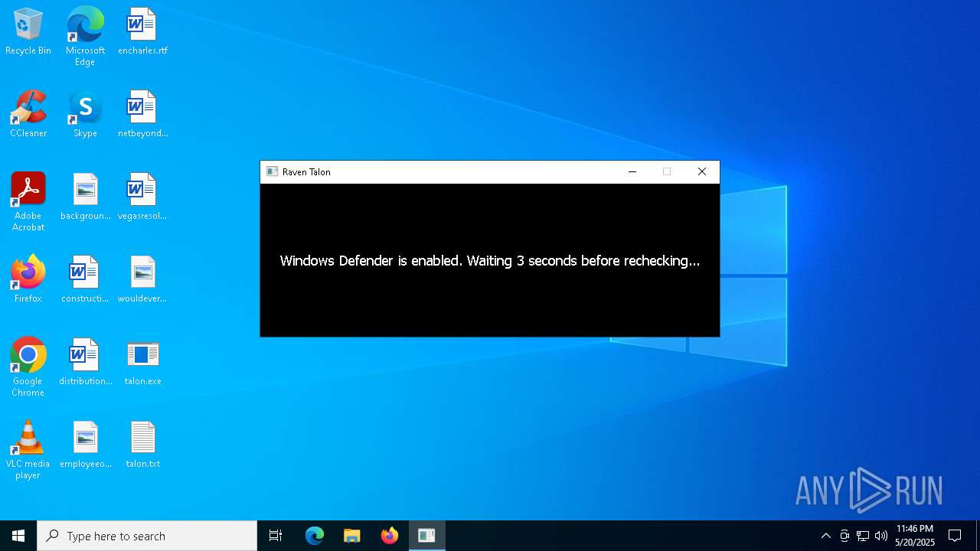
Task: Click the tray icon left of network
Action: [844, 536]
